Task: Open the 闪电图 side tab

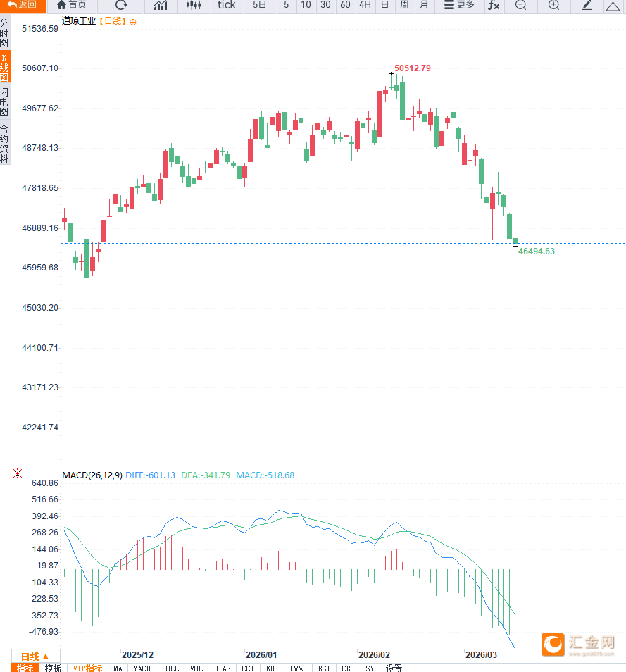Action: (5, 102)
